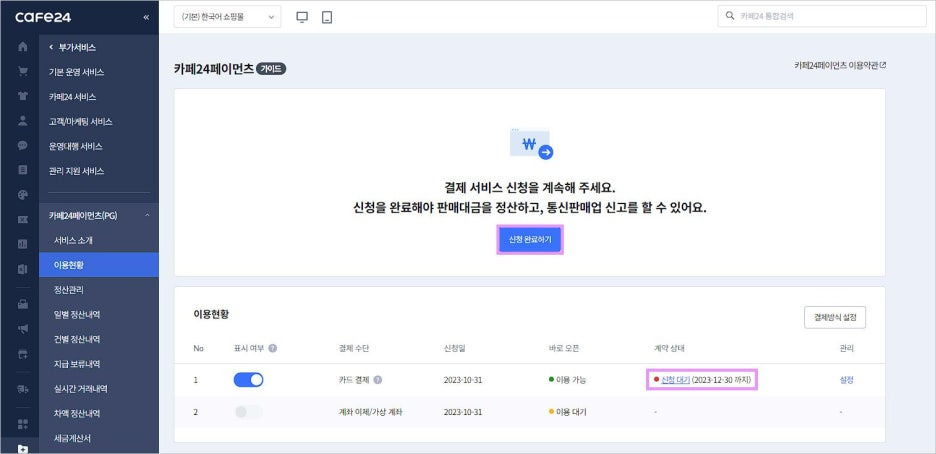The image size is (936, 454).
Task: Open the megaphone marketing icon
Action: [x=23, y=329]
